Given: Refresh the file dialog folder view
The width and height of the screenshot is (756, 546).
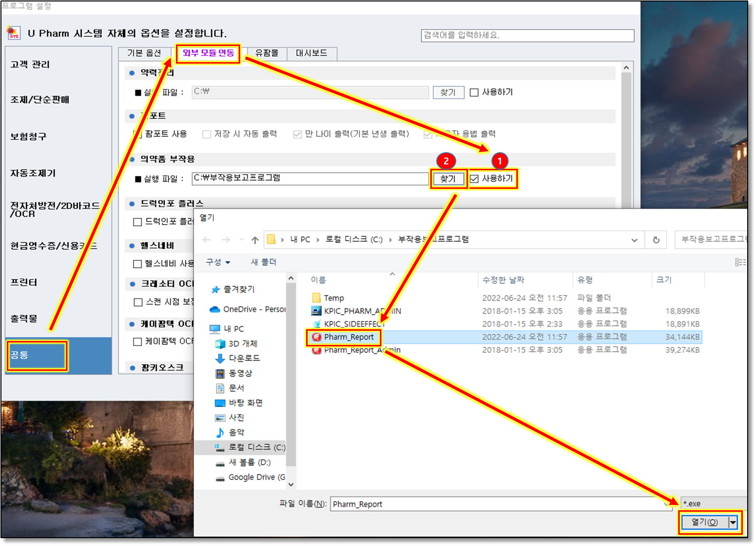Looking at the screenshot, I should pos(656,240).
